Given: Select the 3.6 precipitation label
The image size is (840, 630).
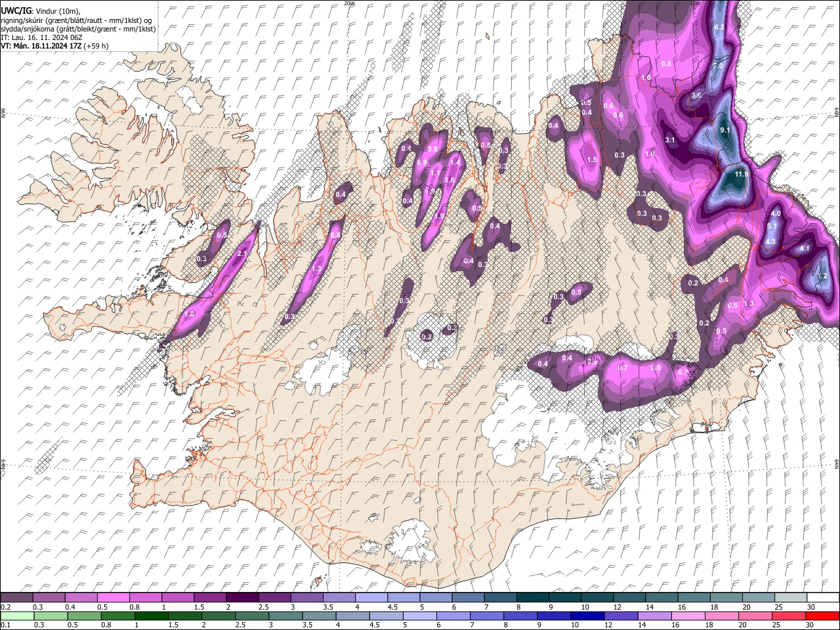Looking at the screenshot, I should pos(697,96).
